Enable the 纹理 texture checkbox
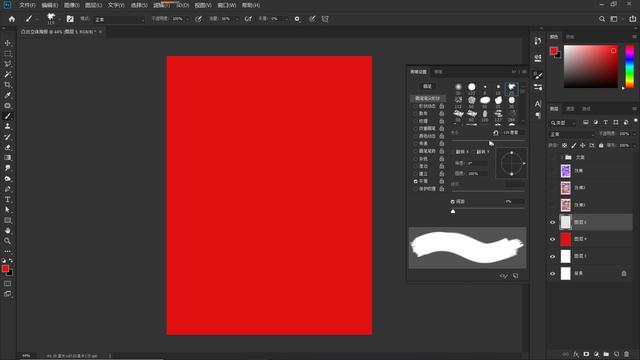The height and width of the screenshot is (360, 640). [x=416, y=121]
